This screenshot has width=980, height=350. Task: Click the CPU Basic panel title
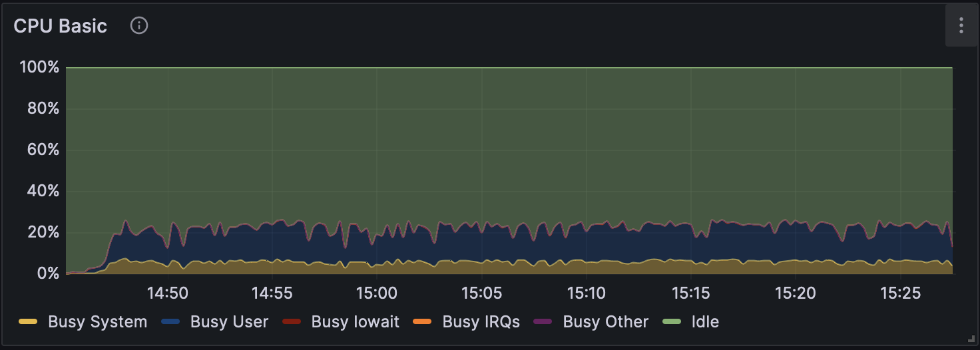[x=61, y=26]
